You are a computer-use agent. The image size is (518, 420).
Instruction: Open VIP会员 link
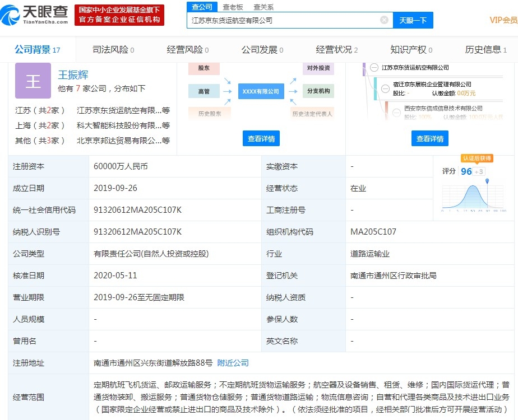click(503, 20)
